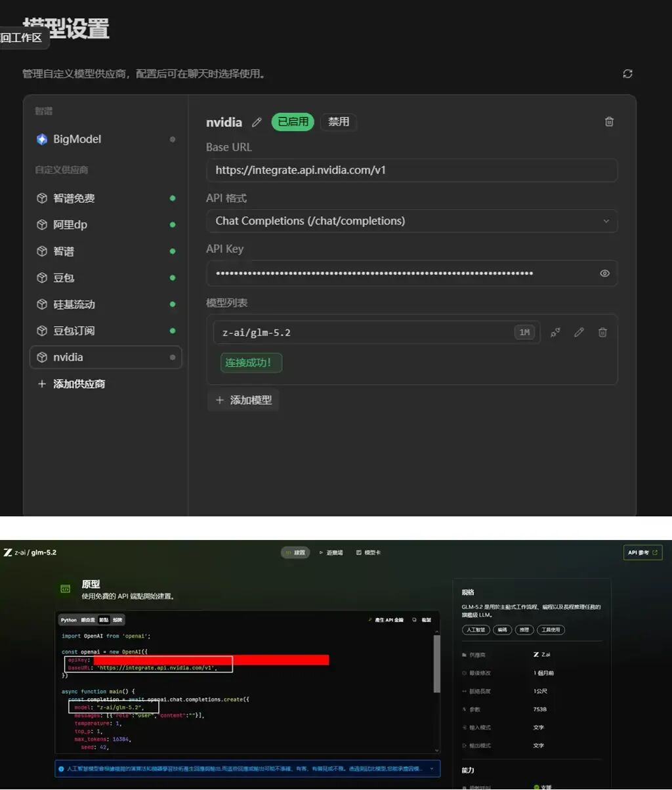Click the 人工智慧 tag
The image size is (672, 790).
click(x=476, y=630)
